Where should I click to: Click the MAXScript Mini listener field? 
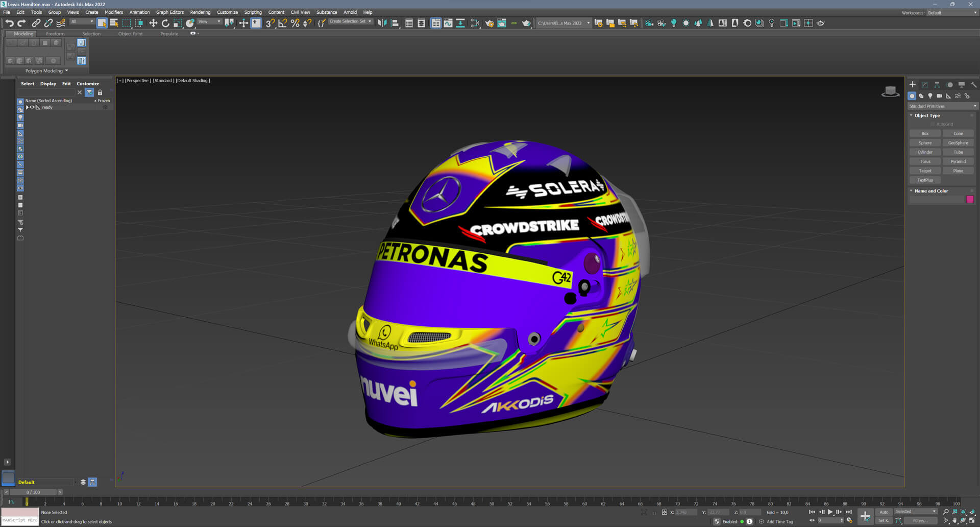click(20, 520)
